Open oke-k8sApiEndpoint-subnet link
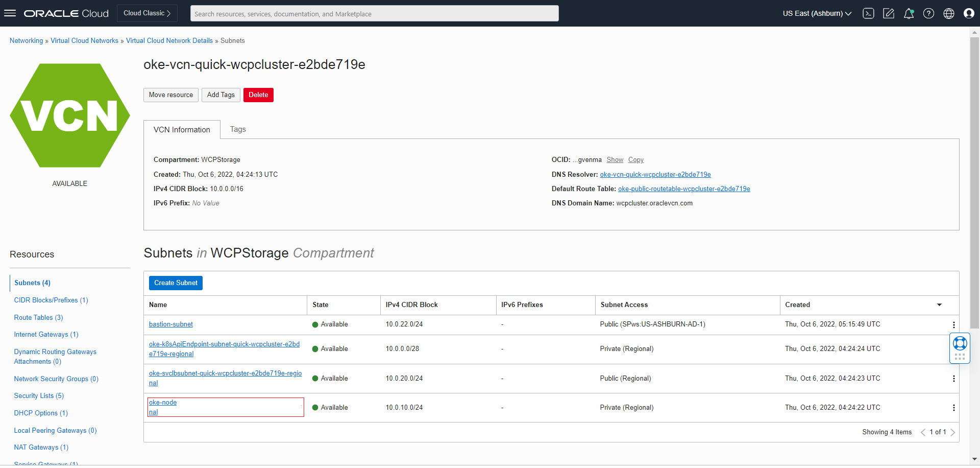Screen dimensions: 980x468 [224, 349]
